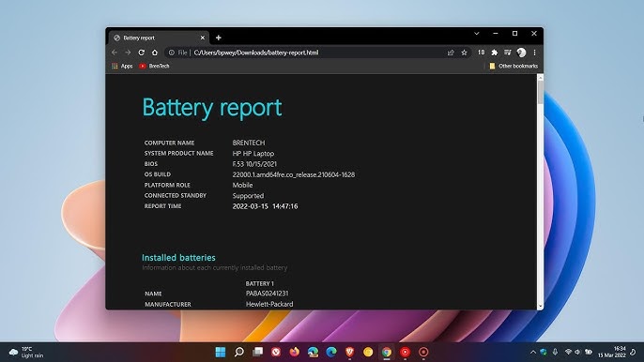Screen dimensions: 644x362
Task: Click the HP HP Laptop product value
Action: 253,154
